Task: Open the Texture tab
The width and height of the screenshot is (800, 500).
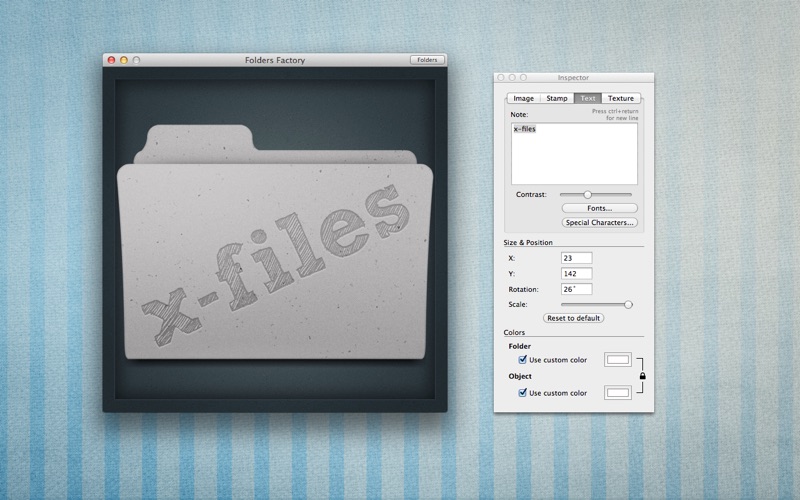Action: (x=621, y=98)
